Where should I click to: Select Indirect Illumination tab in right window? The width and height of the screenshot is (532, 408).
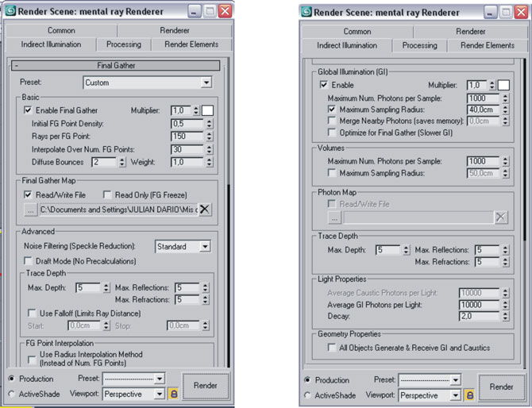[x=347, y=45]
